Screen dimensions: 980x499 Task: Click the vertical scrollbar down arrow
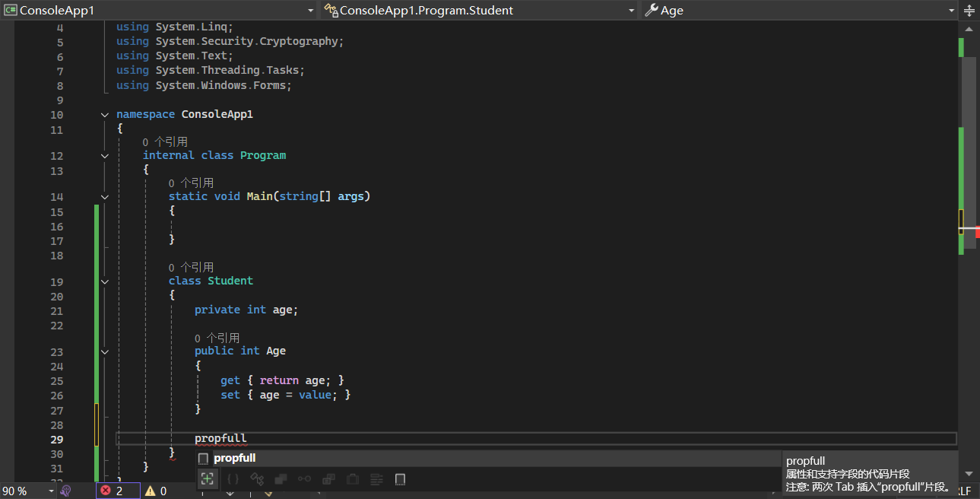[969, 474]
